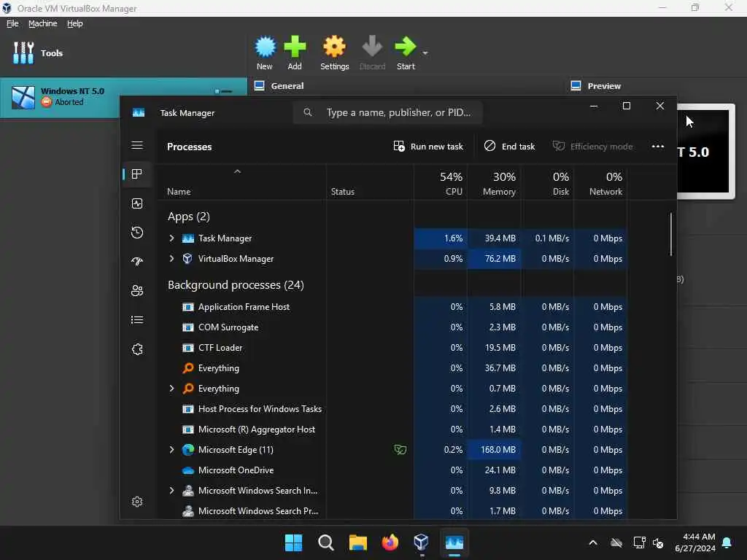Open the Start button dropdown arrow in VirtualBox

425,52
